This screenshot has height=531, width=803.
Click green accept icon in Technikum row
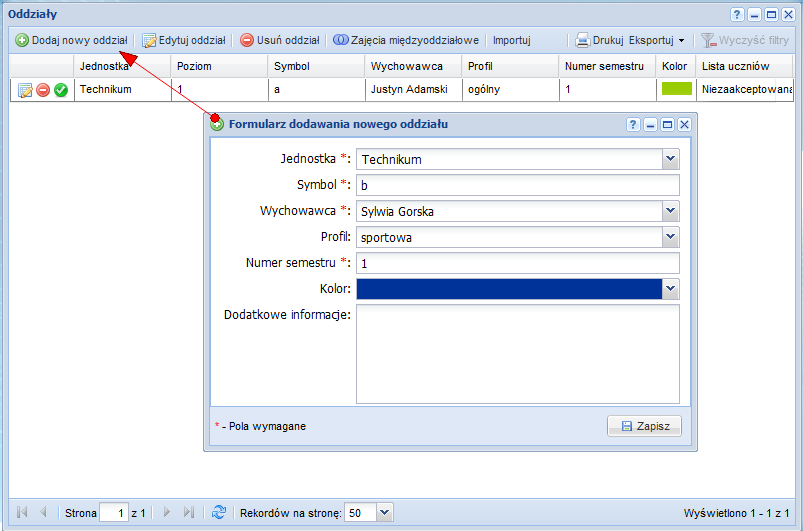pyautogui.click(x=61, y=90)
